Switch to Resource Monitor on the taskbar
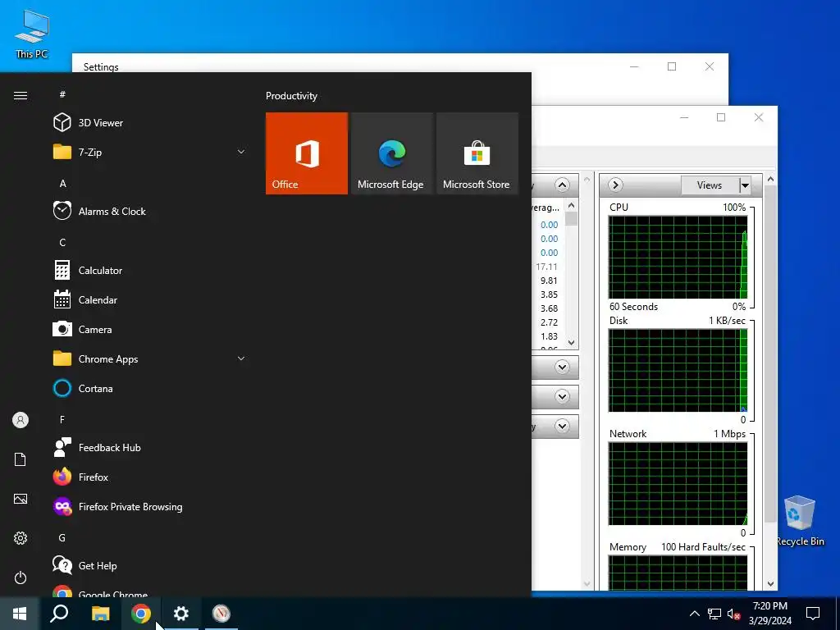 221,614
